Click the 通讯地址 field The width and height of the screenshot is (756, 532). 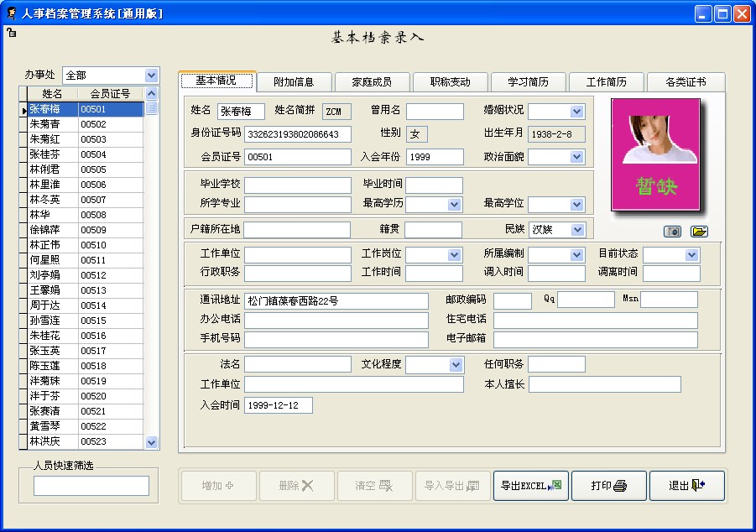coord(336,300)
